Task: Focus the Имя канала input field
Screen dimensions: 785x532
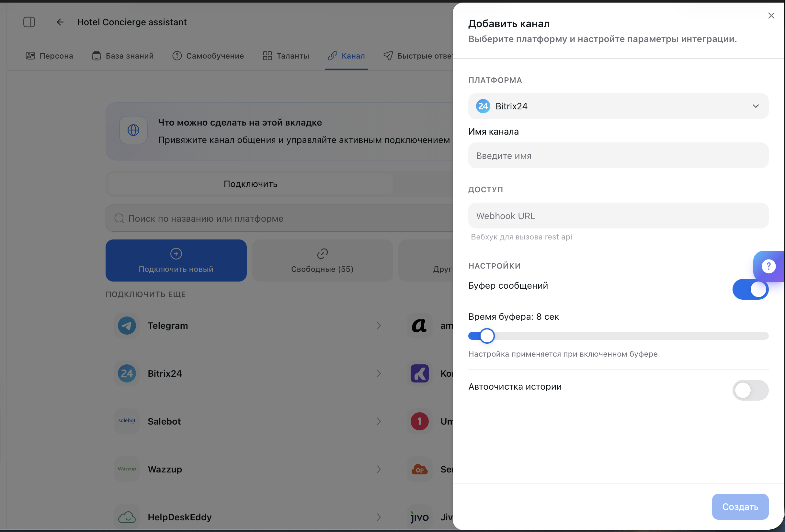Action: click(618, 156)
